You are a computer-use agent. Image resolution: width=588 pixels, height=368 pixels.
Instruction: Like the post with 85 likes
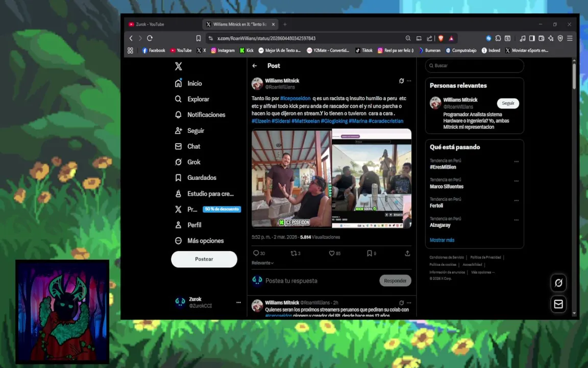[334, 254]
